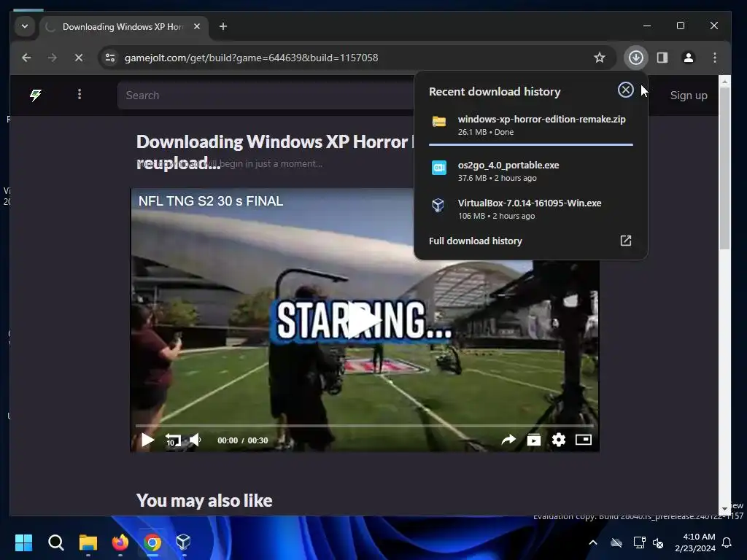Play the video with center play button

pyautogui.click(x=365, y=321)
